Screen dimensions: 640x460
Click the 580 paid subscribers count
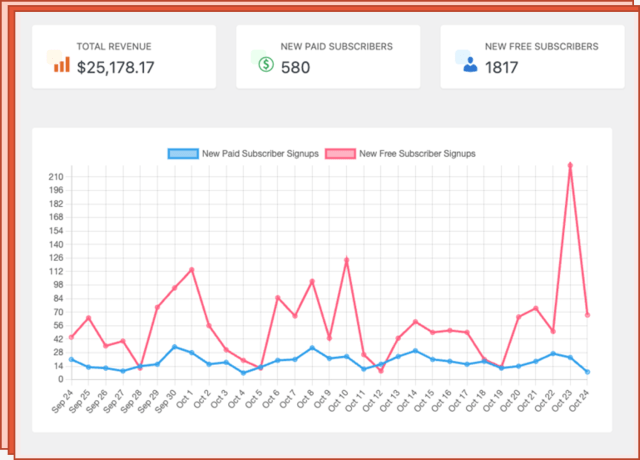[296, 67]
